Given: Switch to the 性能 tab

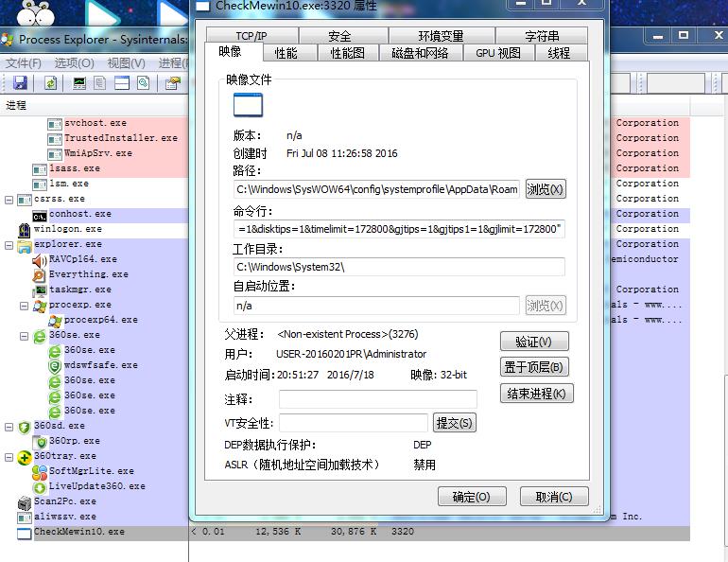Looking at the screenshot, I should pos(289,53).
